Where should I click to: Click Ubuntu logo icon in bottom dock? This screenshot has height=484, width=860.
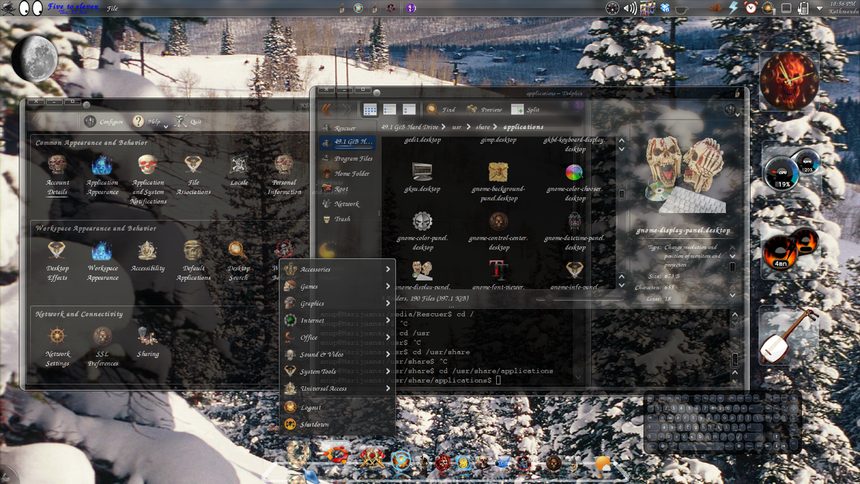click(x=337, y=455)
